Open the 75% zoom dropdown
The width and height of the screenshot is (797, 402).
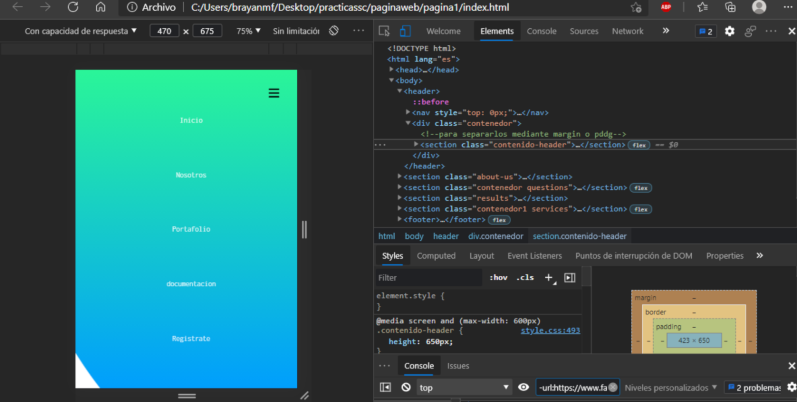coord(247,31)
